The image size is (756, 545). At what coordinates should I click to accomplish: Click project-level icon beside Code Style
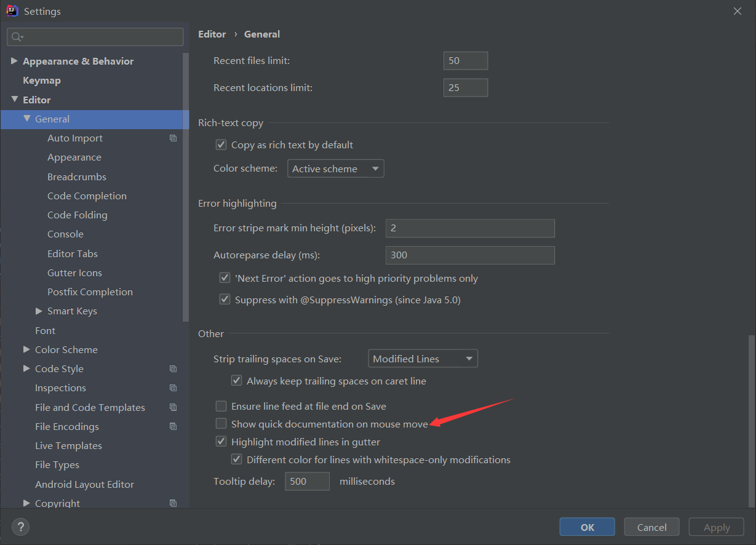173,369
